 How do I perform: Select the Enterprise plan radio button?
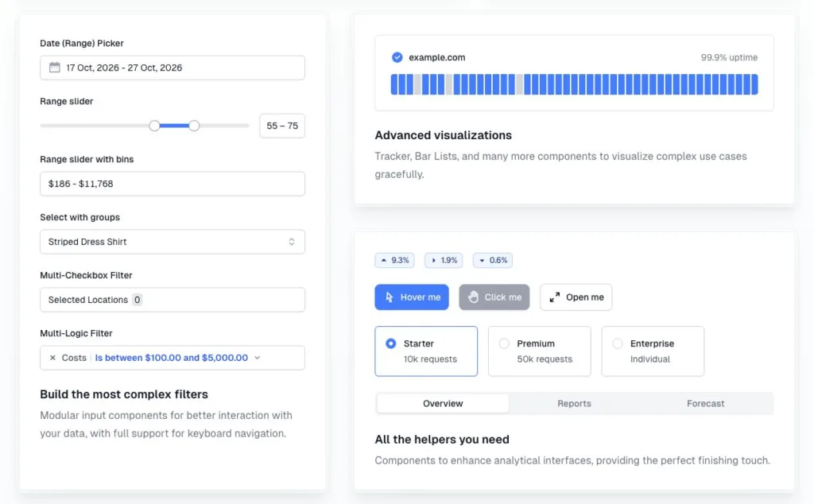pos(617,343)
